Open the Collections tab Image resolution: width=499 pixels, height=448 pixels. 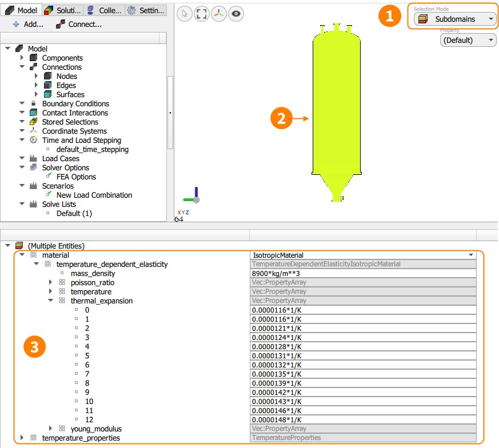(104, 10)
